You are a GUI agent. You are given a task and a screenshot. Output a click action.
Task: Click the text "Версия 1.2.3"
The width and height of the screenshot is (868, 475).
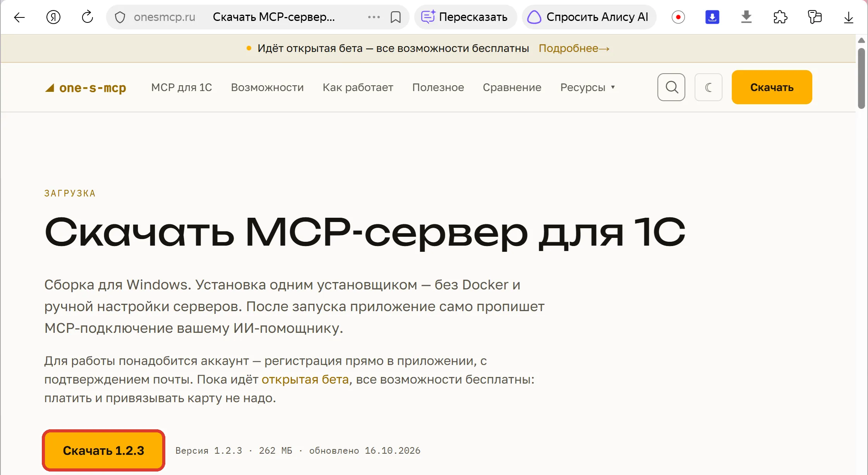point(209,451)
